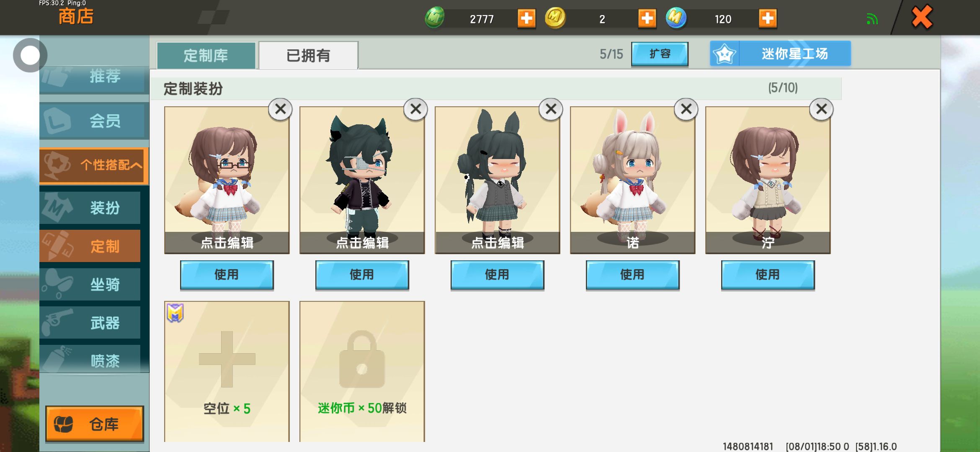Add more gold mini coins

[647, 18]
